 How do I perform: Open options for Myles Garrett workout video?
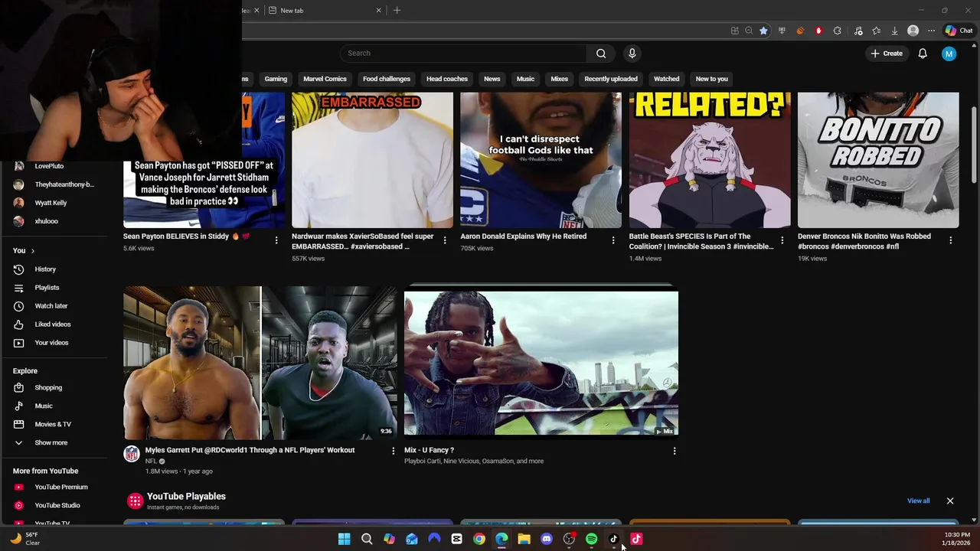[x=394, y=452]
